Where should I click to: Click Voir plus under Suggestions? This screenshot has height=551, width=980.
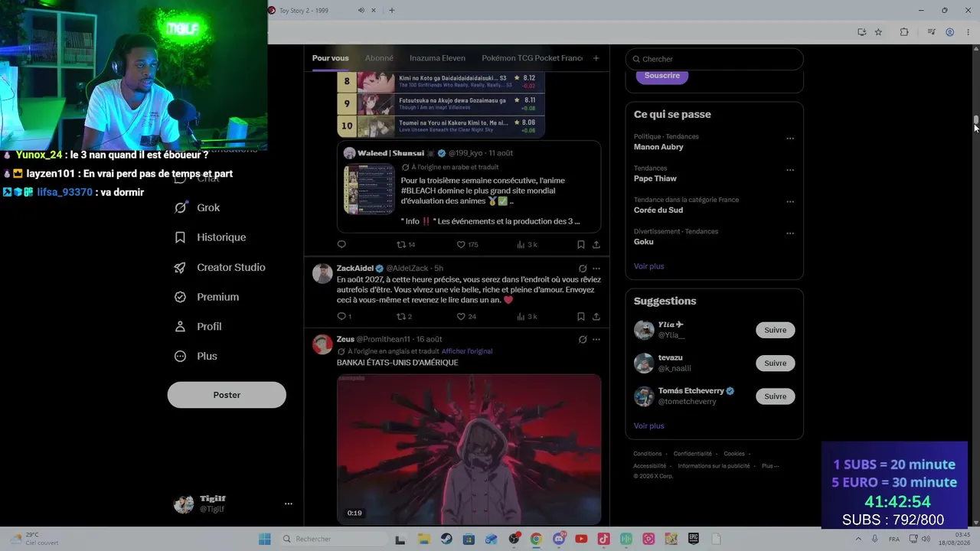[648, 426]
